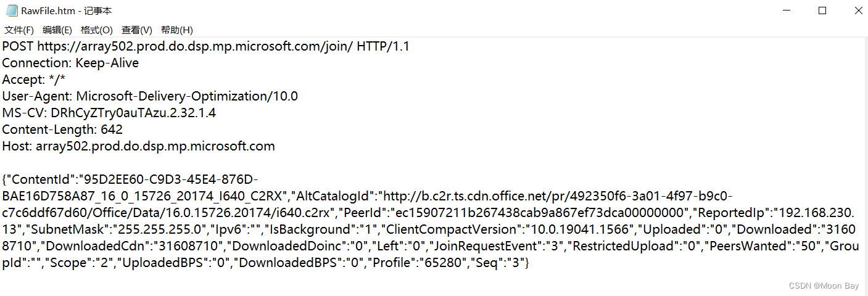Place cursor in the POST request line
The width and height of the screenshot is (868, 296).
pos(206,46)
